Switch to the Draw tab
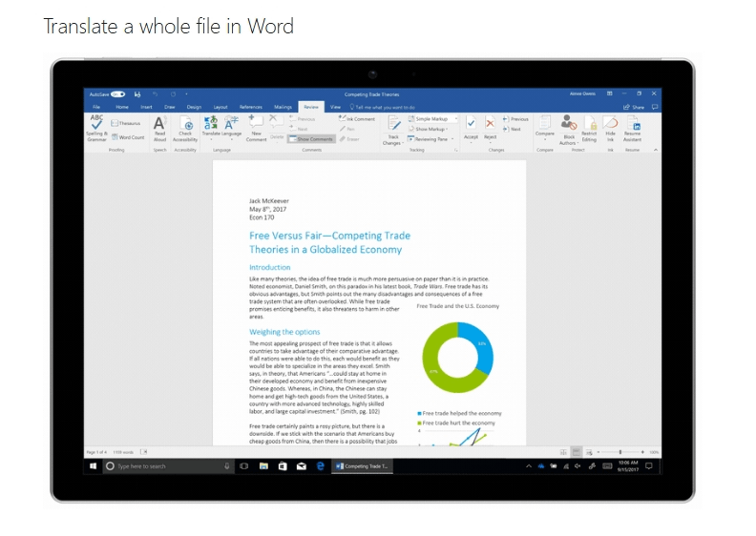This screenshot has width=756, height=536. click(169, 107)
